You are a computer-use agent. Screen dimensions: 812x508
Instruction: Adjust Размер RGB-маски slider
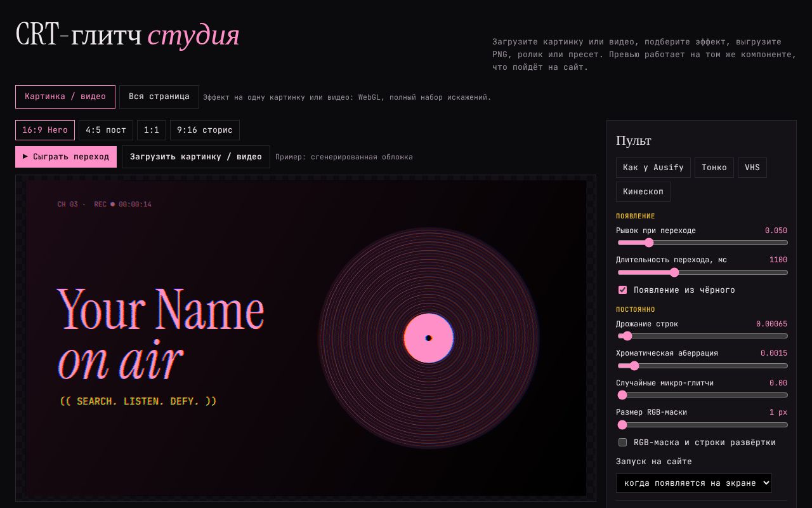(703, 425)
